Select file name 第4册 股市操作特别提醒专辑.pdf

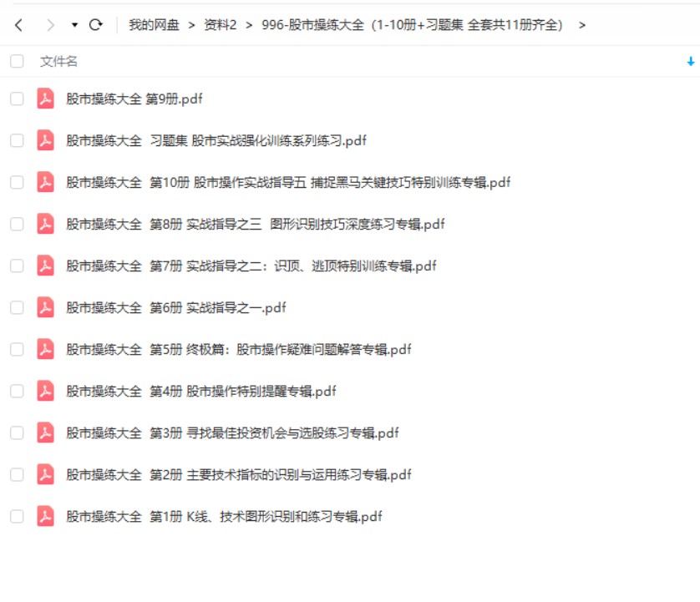[201, 392]
